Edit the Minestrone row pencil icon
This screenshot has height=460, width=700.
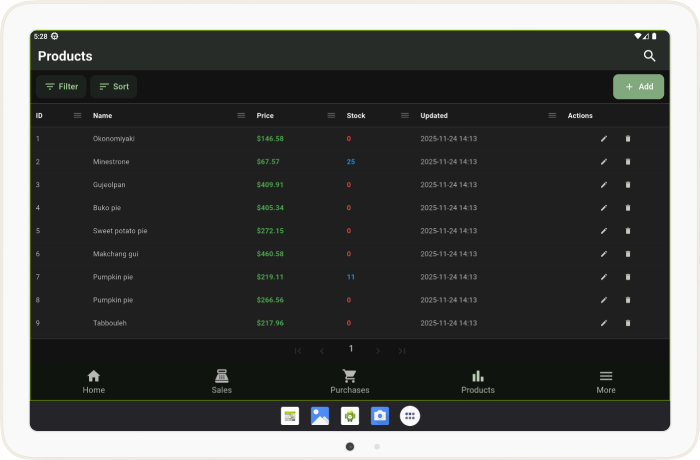point(604,162)
